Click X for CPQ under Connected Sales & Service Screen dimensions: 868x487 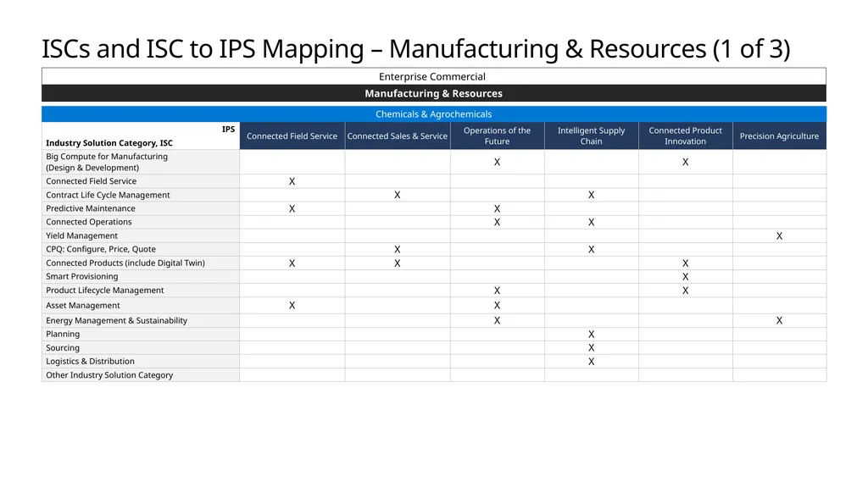point(398,250)
